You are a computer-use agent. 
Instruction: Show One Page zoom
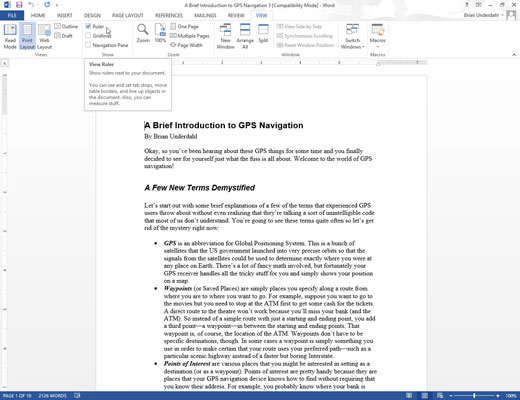184,26
